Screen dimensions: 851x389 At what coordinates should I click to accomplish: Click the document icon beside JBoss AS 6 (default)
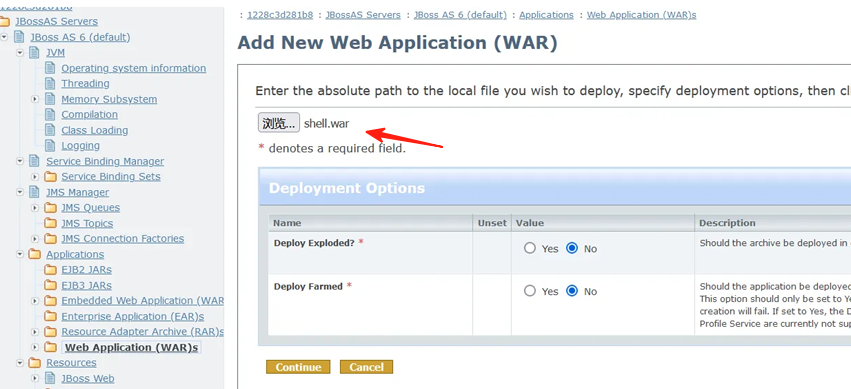(x=19, y=37)
